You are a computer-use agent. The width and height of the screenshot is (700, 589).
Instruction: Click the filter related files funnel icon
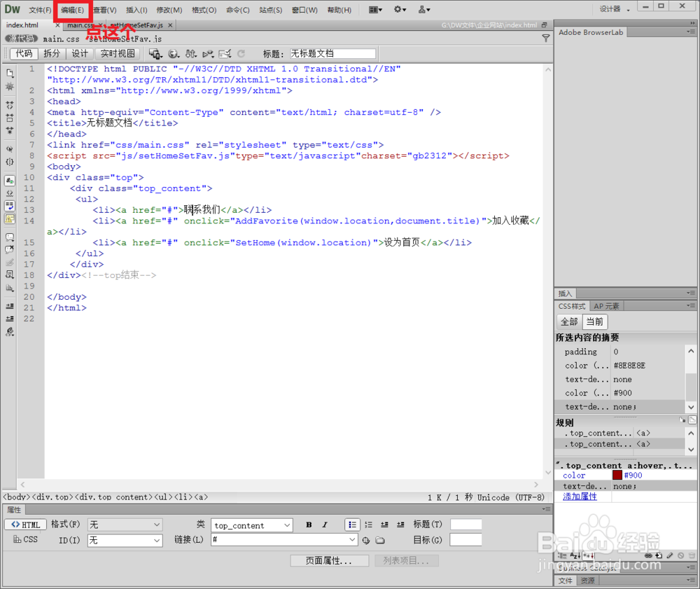(x=545, y=39)
